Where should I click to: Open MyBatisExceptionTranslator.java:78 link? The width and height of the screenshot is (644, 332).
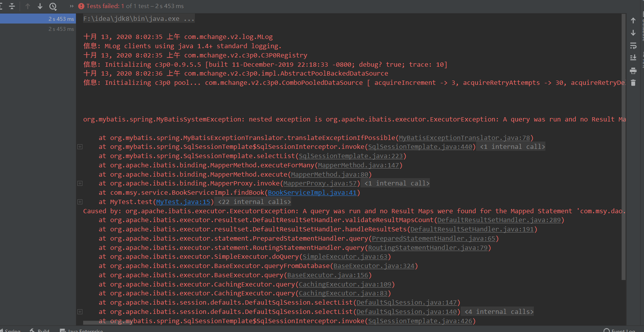[x=464, y=138]
